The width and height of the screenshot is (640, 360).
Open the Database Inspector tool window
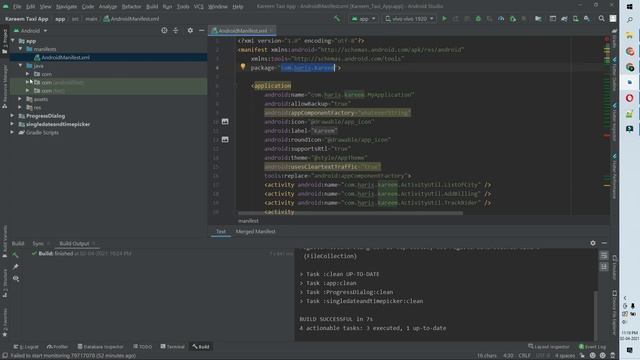pos(100,347)
